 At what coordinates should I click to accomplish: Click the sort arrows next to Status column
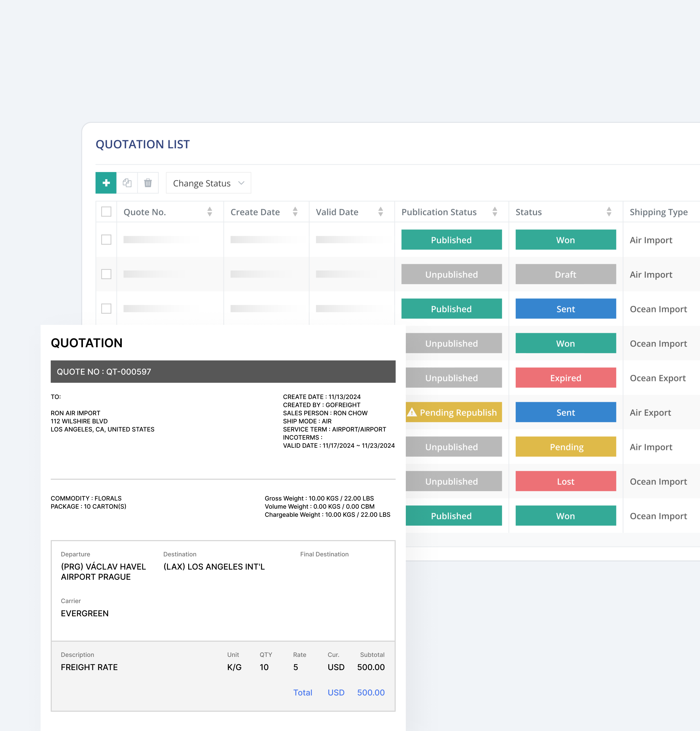pyautogui.click(x=609, y=212)
